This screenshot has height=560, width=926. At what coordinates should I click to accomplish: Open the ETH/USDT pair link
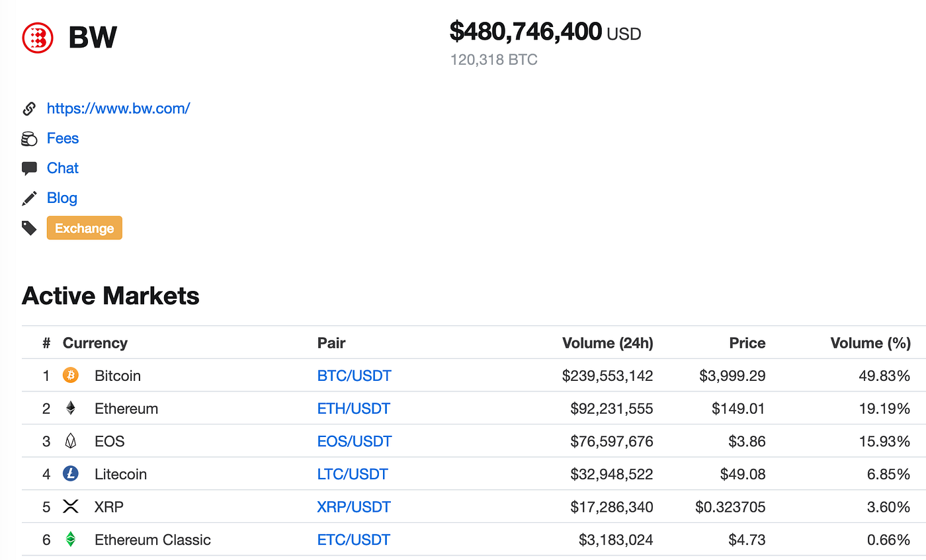tap(354, 409)
